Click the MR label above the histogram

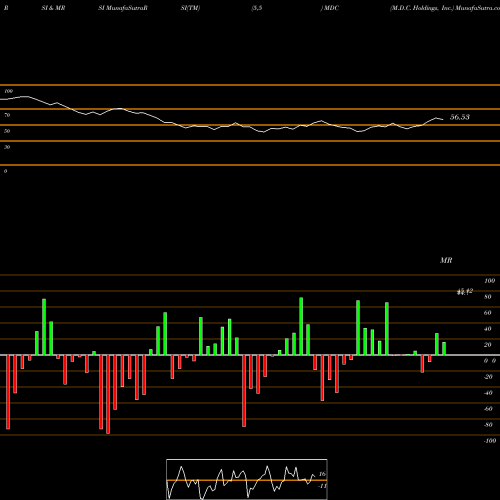coord(446,260)
